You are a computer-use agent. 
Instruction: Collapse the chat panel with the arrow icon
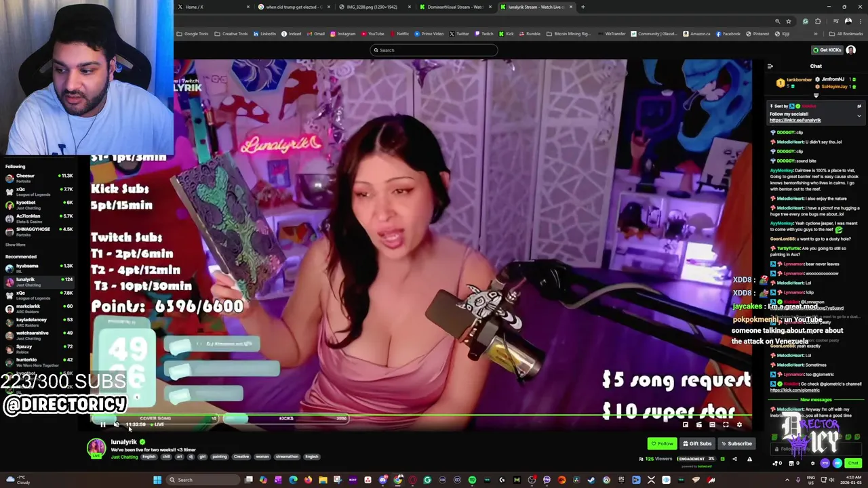click(770, 66)
